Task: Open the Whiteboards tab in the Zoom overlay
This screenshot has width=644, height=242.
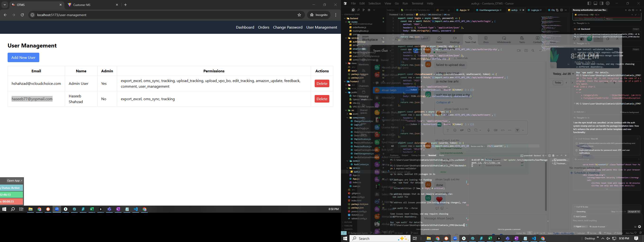Action: pyautogui.click(x=504, y=40)
